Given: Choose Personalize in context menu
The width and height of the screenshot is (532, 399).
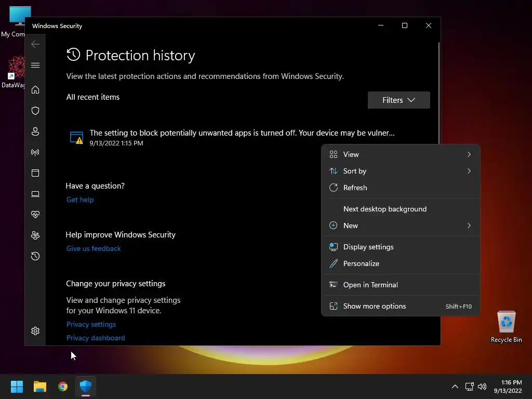Looking at the screenshot, I should (x=401, y=263).
